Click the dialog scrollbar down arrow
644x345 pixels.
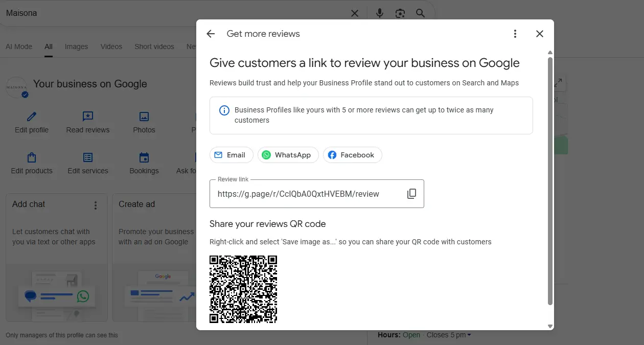550,326
